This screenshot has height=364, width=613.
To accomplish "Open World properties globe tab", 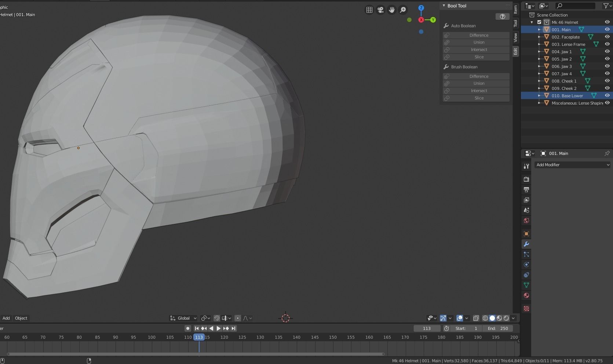I will point(526,221).
